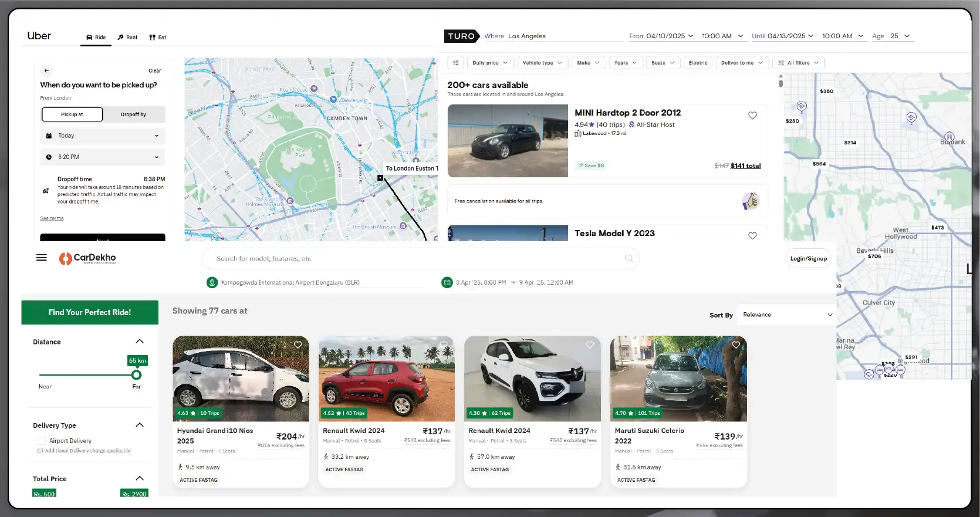Click the Turo logo
980x517 pixels.
pyautogui.click(x=462, y=36)
